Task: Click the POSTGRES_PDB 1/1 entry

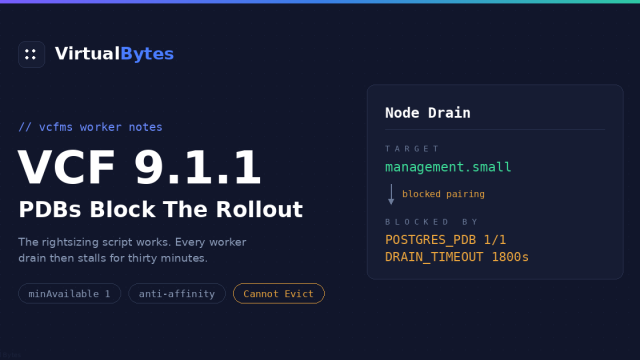Action: [445, 240]
